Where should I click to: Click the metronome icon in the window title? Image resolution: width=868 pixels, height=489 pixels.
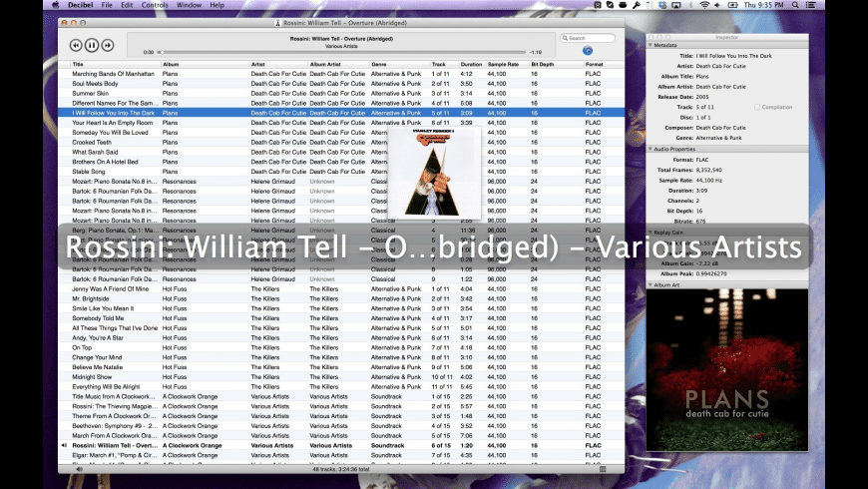tap(278, 23)
